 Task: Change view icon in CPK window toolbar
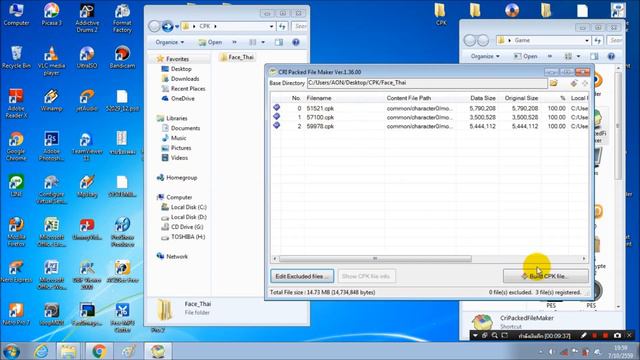click(253, 42)
